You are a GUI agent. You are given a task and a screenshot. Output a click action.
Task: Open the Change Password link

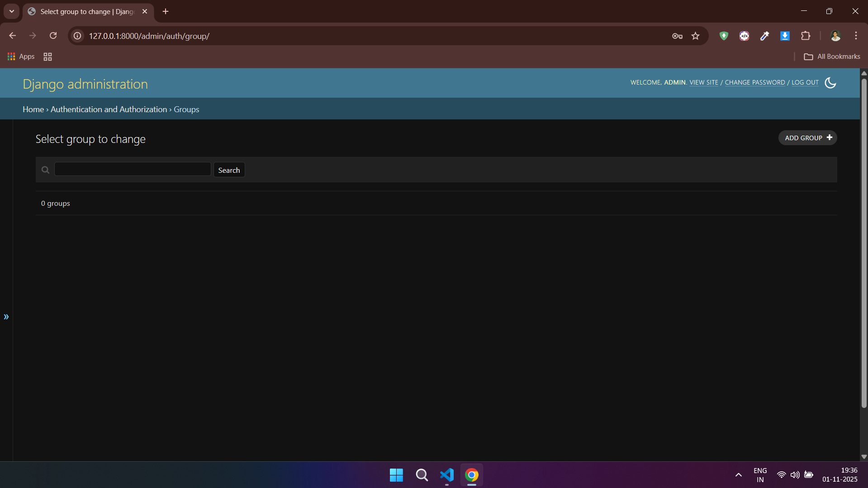pyautogui.click(x=755, y=82)
